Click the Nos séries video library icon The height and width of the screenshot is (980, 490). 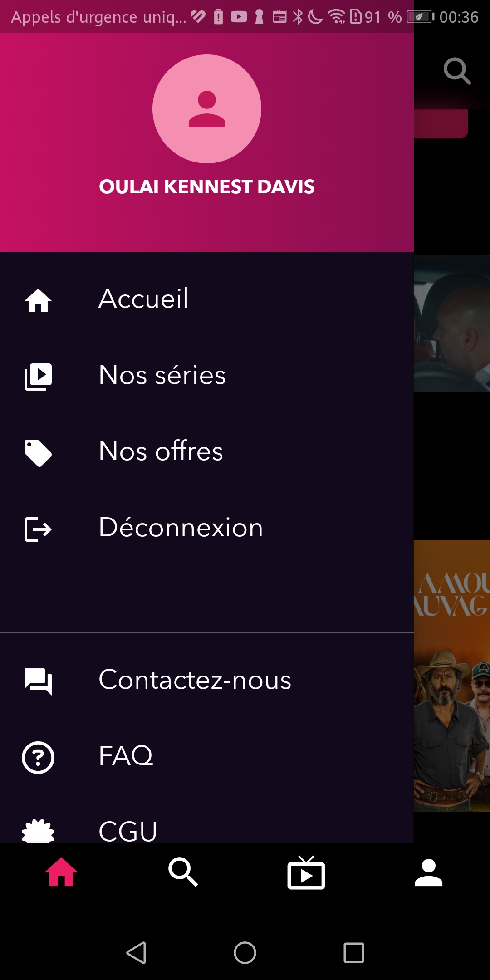(x=38, y=376)
